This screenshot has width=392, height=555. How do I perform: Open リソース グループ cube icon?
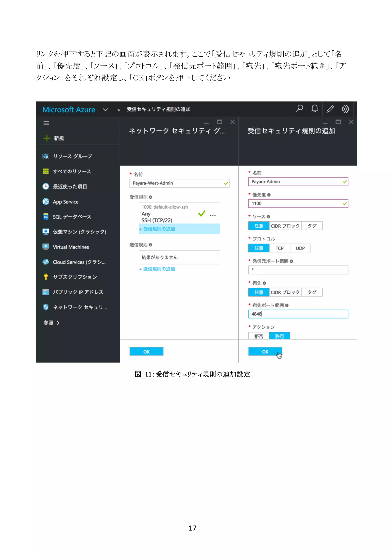coord(46,156)
